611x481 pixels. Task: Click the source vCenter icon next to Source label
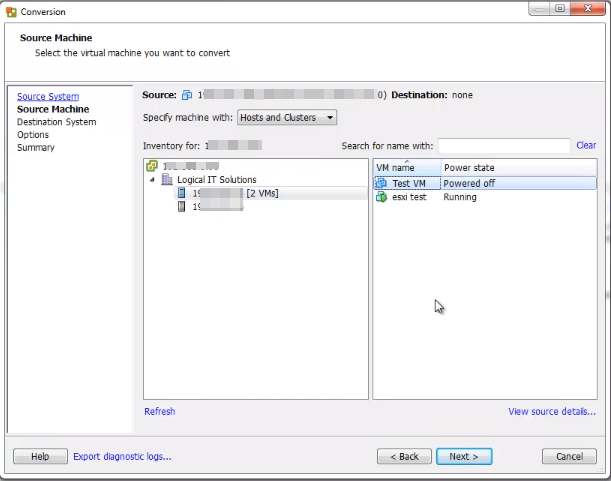point(187,95)
